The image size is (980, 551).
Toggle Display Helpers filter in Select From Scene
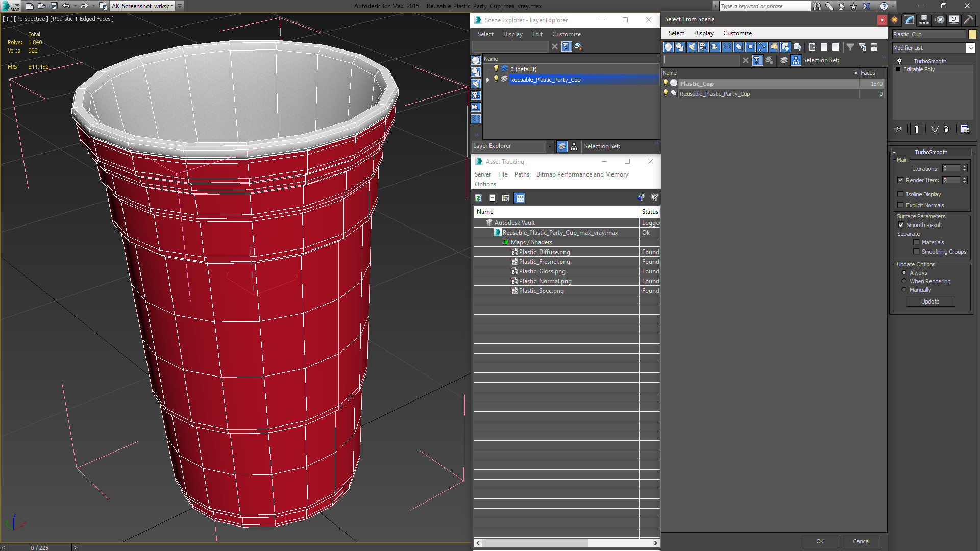coord(715,47)
